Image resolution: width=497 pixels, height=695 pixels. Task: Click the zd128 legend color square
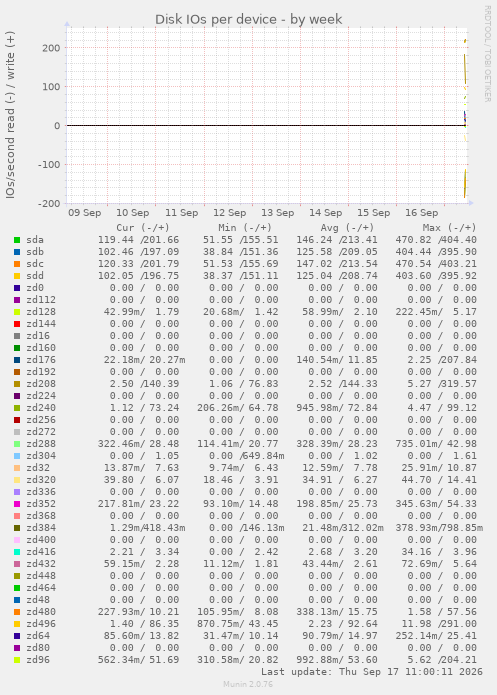(x=17, y=312)
